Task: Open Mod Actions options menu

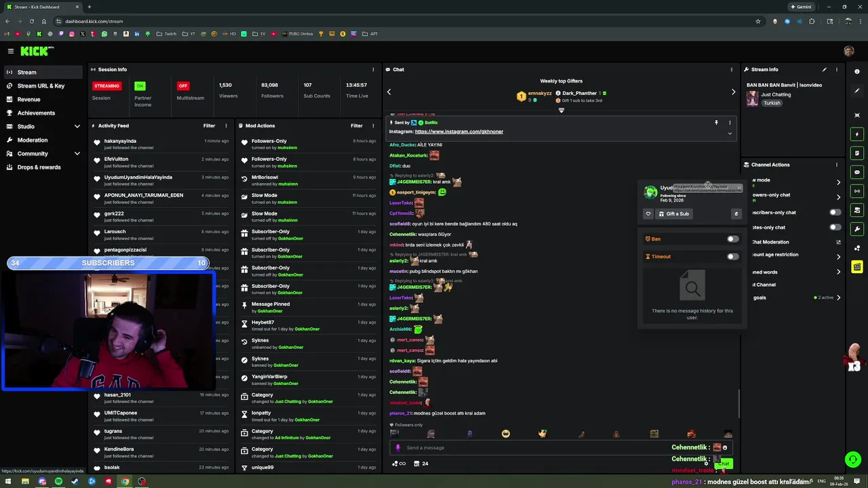Action: [374, 125]
